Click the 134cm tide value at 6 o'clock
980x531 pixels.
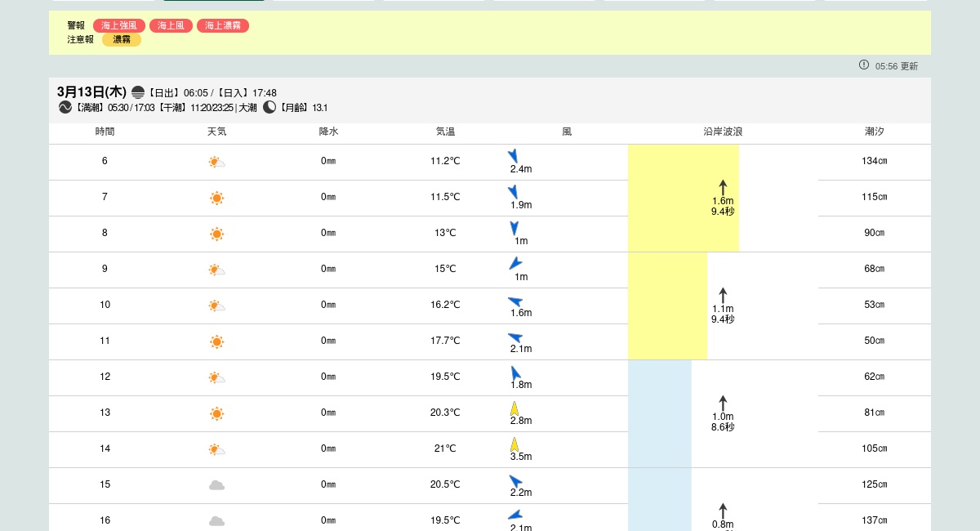click(x=875, y=161)
